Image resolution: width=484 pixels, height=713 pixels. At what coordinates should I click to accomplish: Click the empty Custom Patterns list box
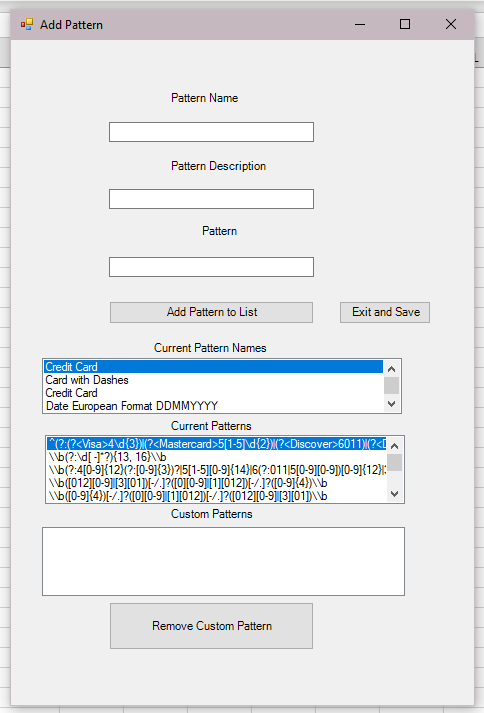[223, 562]
